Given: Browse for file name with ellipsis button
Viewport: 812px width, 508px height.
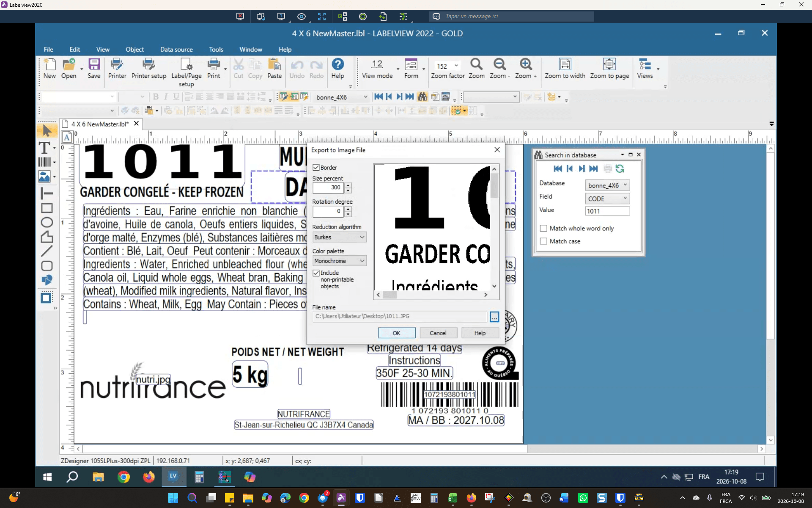Looking at the screenshot, I should [494, 317].
